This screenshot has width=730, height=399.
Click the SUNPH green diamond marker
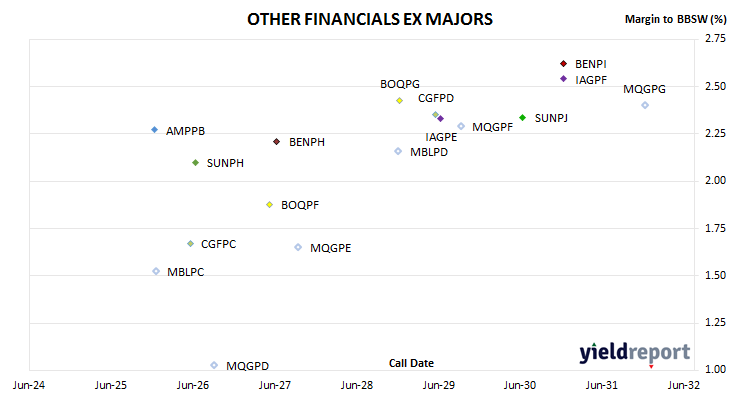[196, 162]
